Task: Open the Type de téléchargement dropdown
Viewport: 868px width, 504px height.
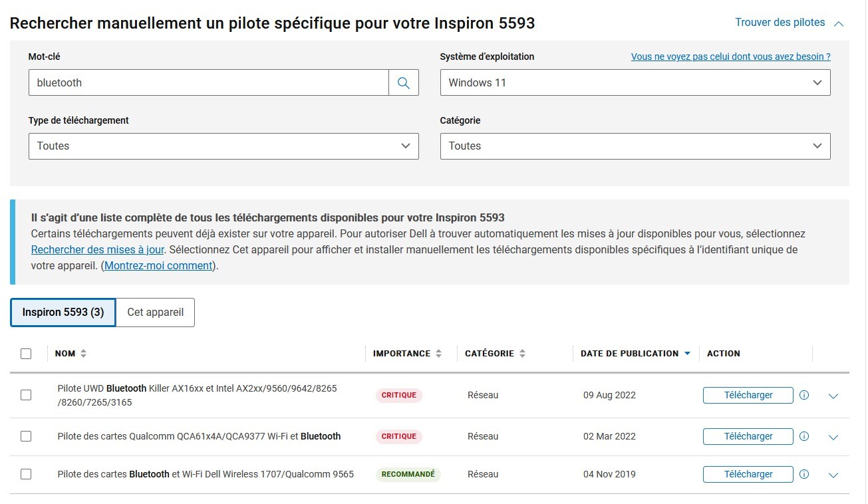Action: [x=223, y=146]
